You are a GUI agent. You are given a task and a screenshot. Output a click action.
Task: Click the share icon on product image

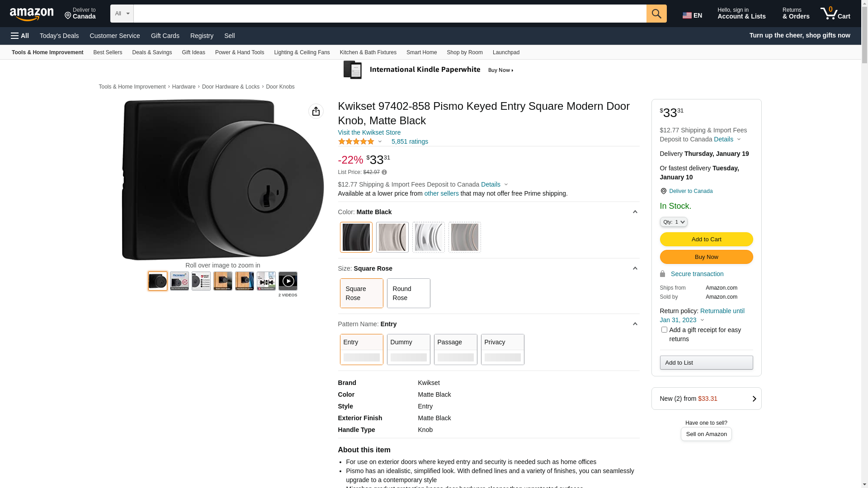point(316,111)
